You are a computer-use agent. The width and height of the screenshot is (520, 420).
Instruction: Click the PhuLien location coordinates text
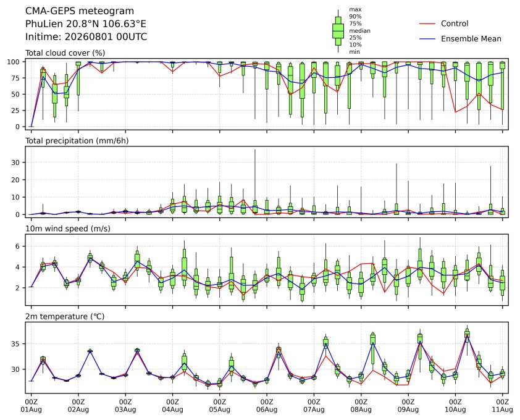[x=86, y=24]
